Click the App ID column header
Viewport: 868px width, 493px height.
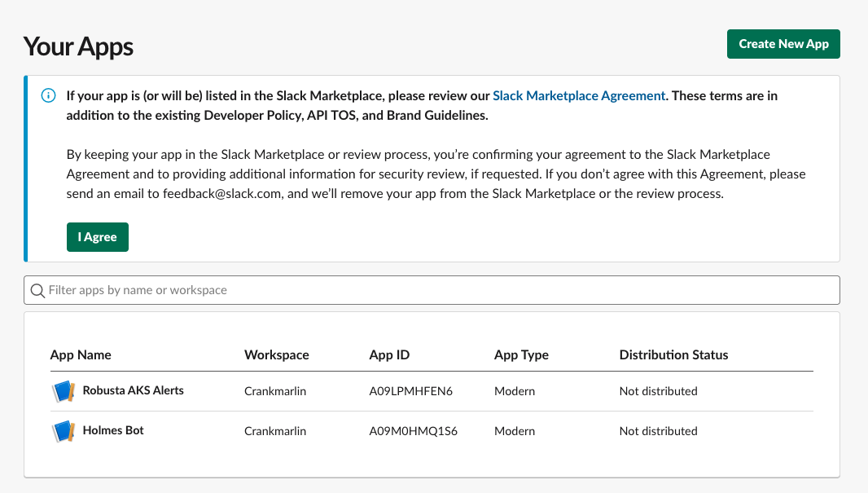389,354
